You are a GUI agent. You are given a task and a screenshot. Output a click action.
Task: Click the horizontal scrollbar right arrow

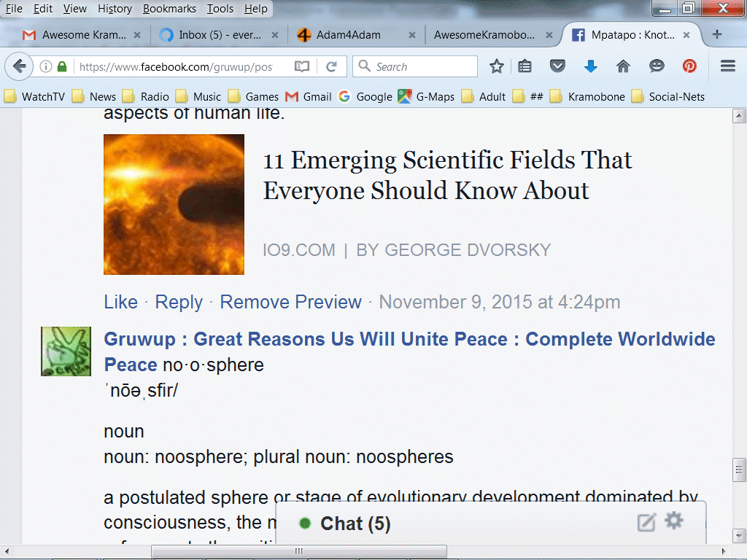[x=724, y=551]
